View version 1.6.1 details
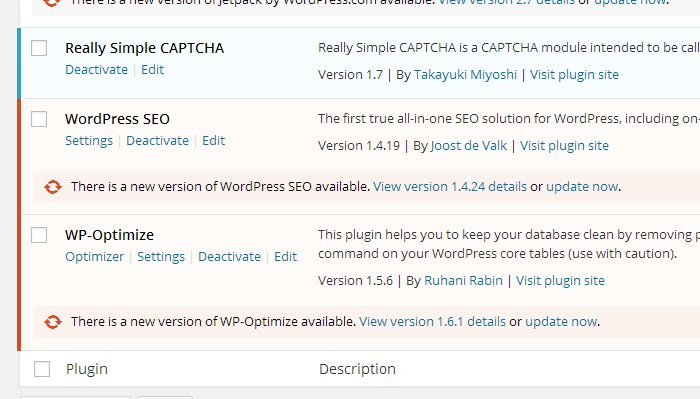The width and height of the screenshot is (700, 399). point(433,322)
